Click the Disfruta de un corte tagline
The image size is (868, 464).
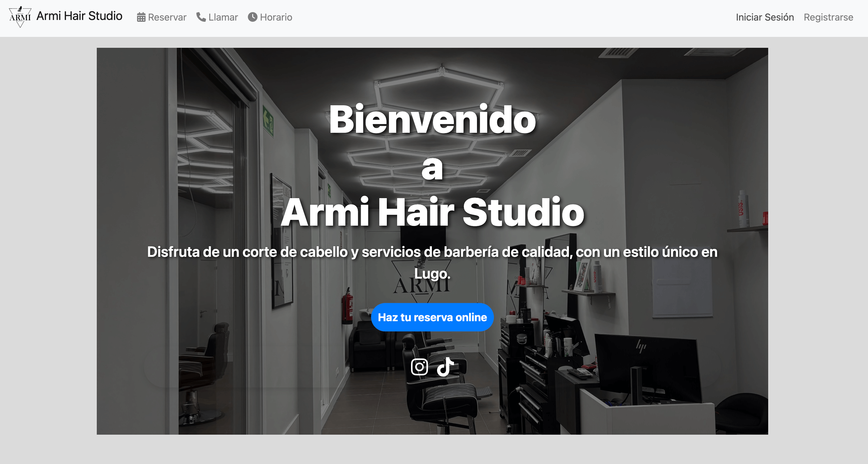click(x=432, y=252)
